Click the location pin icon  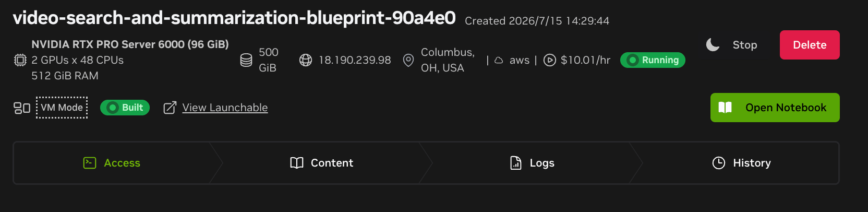coord(408,60)
